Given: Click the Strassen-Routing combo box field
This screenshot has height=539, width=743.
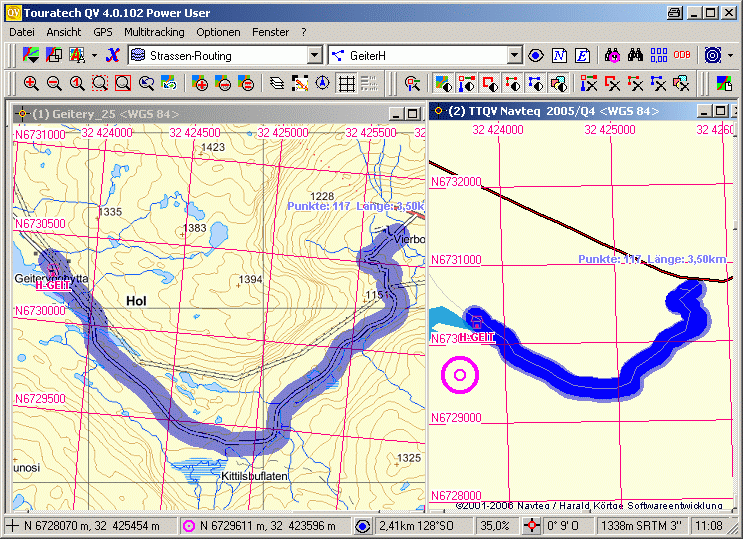Looking at the screenshot, I should point(226,55).
